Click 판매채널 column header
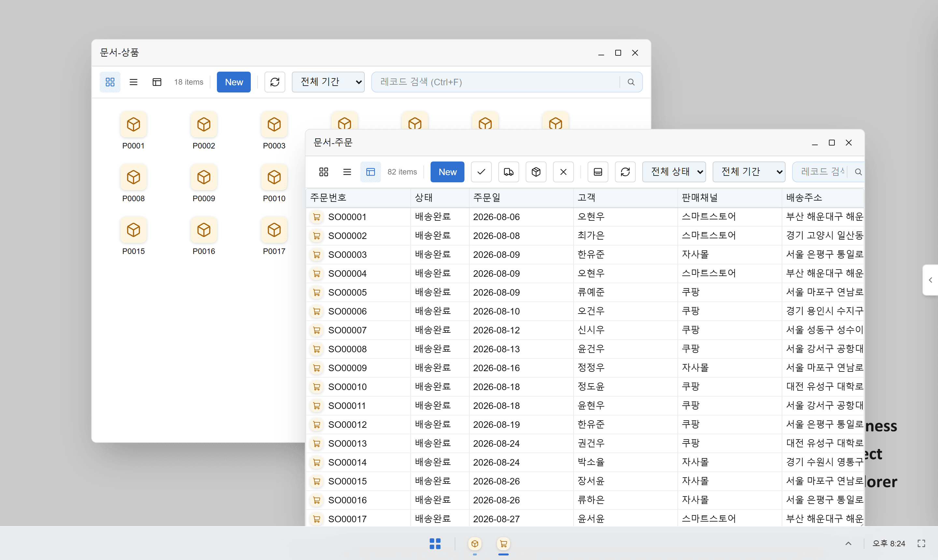 [729, 197]
